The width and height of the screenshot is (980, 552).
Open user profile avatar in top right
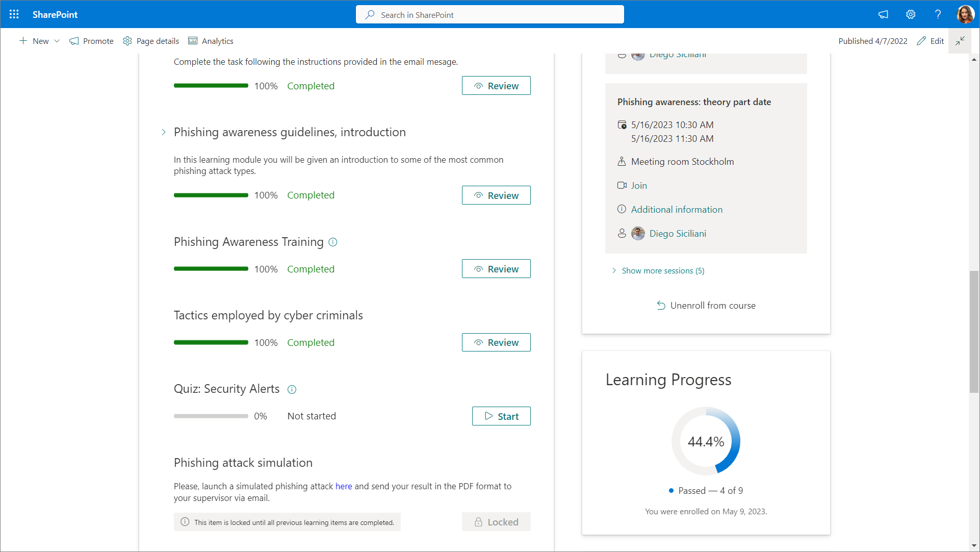[965, 14]
